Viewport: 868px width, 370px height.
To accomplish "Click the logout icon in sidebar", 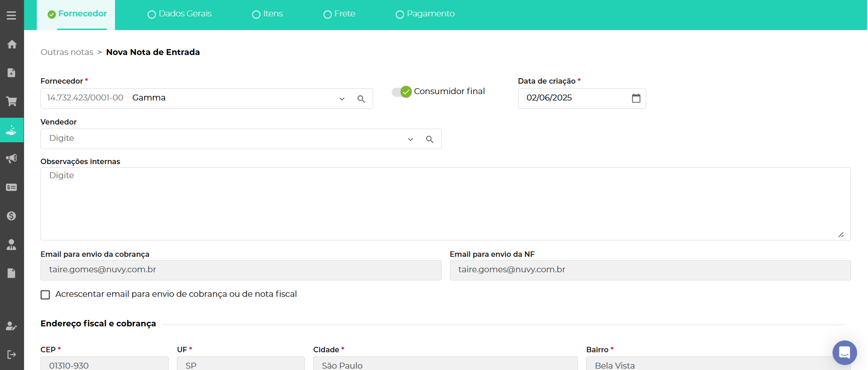I will click(12, 355).
